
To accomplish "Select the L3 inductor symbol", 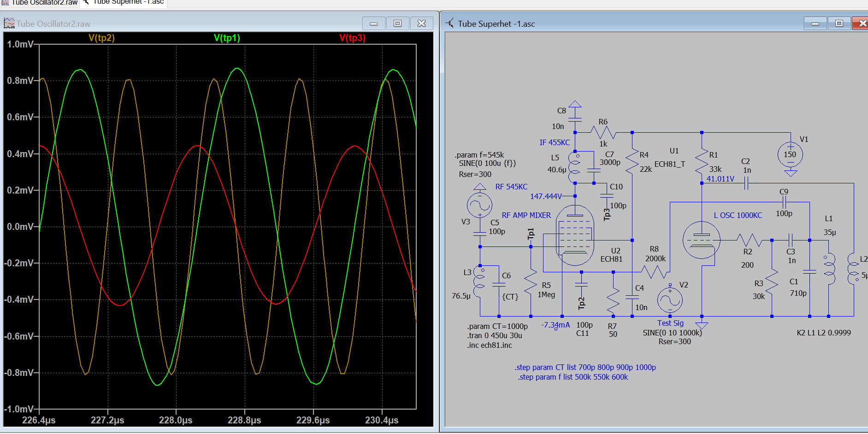I will 479,282.
